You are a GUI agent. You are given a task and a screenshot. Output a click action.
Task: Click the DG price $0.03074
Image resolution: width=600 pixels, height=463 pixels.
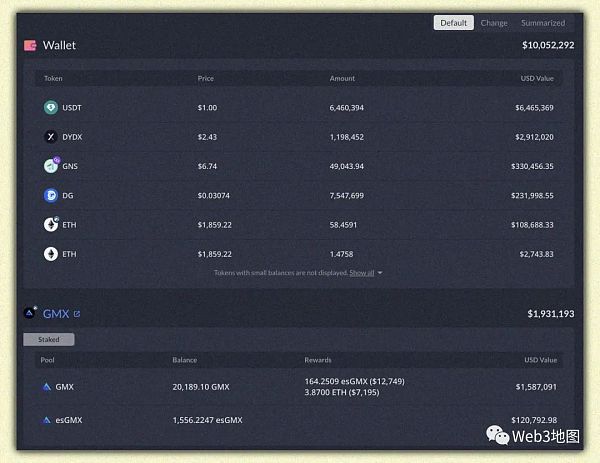[x=214, y=196]
